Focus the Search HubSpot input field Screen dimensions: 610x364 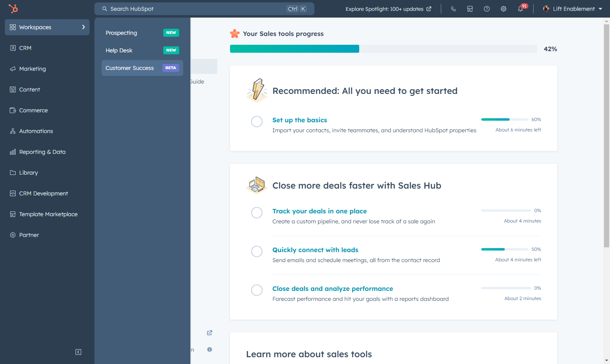click(x=204, y=9)
